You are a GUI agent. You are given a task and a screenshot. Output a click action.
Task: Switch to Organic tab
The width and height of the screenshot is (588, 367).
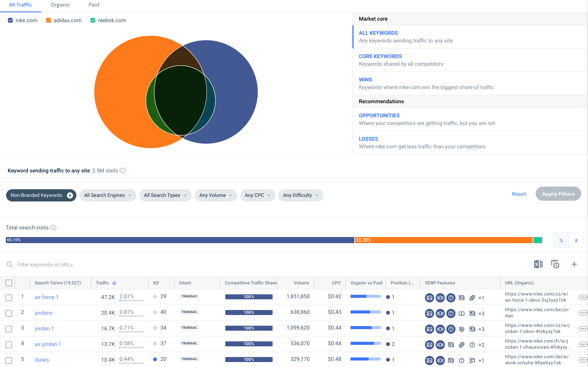click(x=60, y=5)
